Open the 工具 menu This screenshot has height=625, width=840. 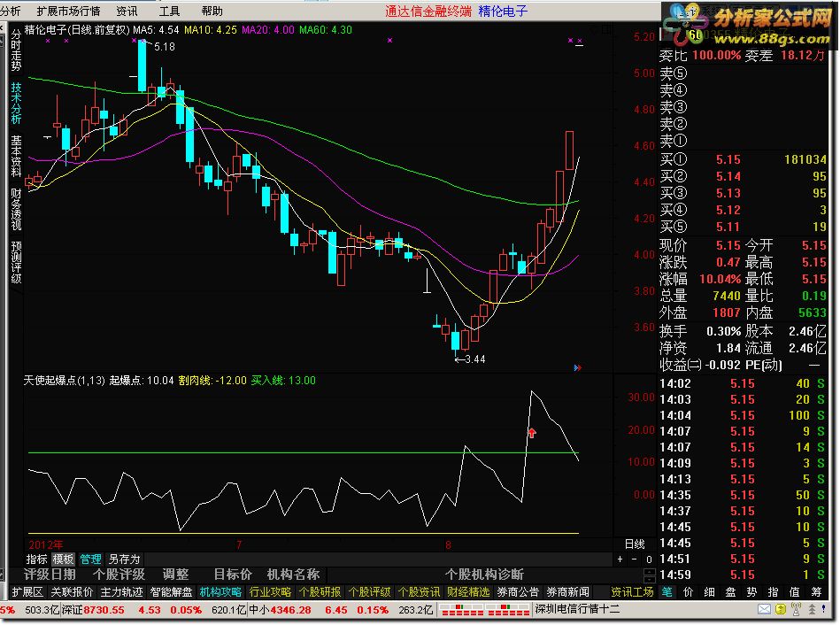click(169, 11)
